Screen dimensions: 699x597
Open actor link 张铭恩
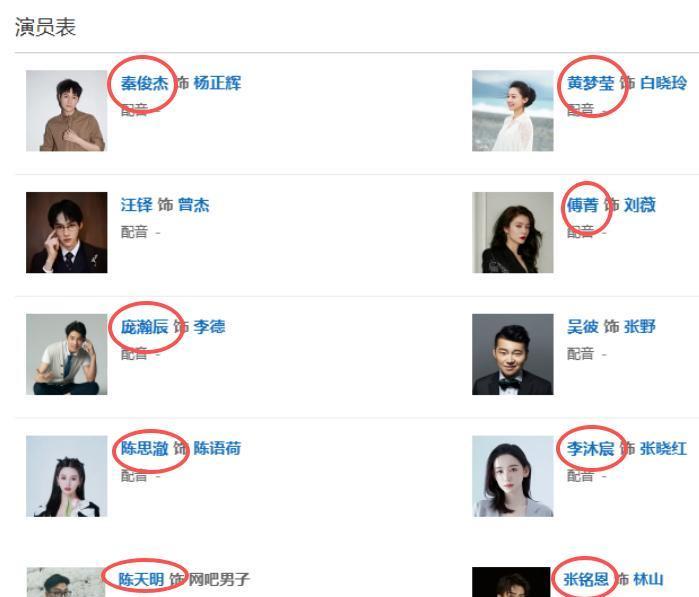coord(586,580)
